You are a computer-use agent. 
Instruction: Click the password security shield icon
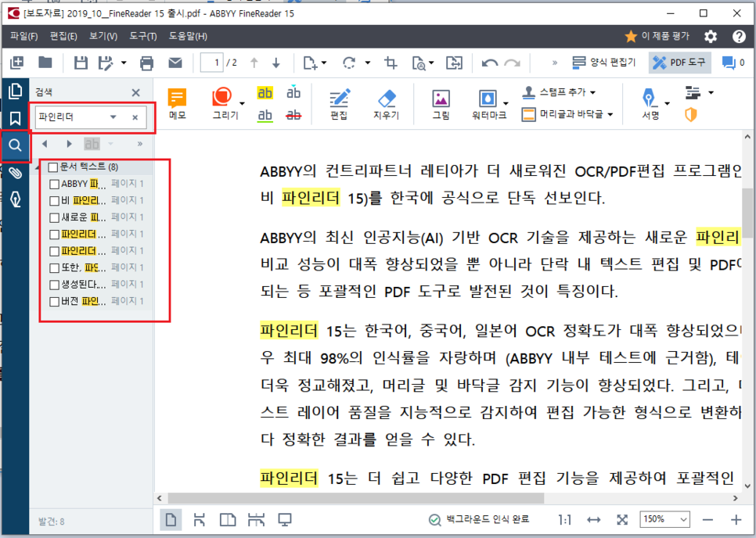coord(691,115)
